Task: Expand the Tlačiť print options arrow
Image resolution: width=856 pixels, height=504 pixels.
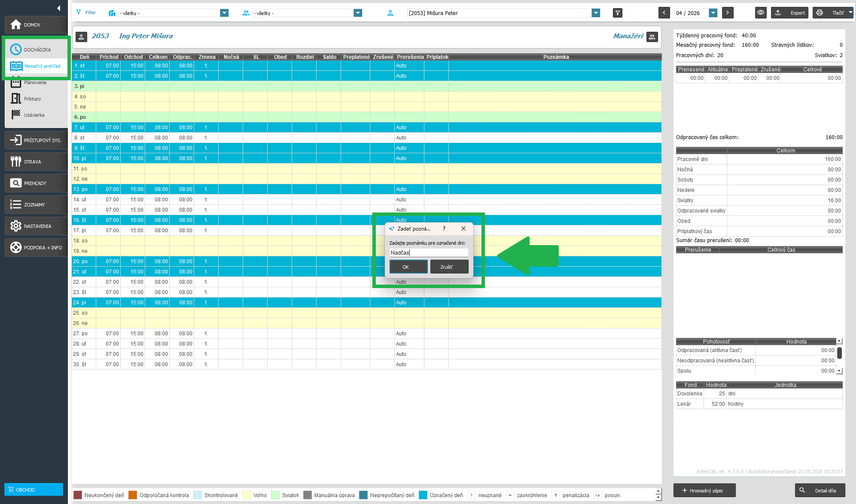Action: point(850,13)
